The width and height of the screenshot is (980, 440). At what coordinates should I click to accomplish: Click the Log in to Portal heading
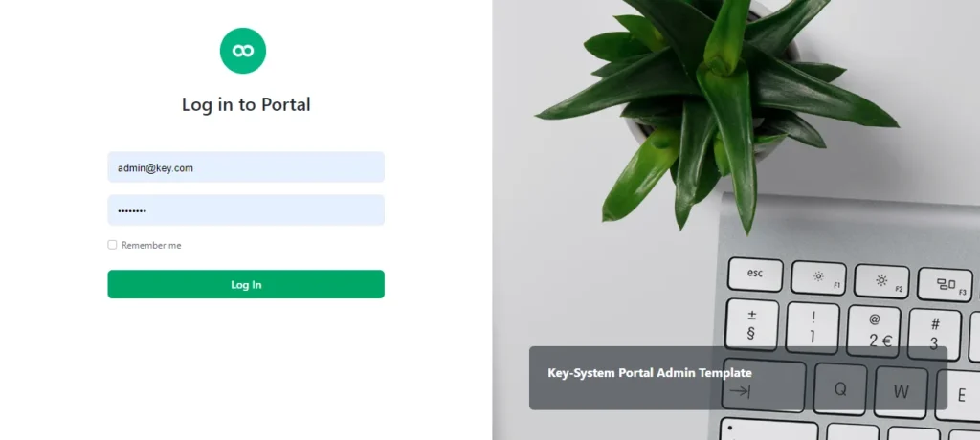pyautogui.click(x=246, y=104)
